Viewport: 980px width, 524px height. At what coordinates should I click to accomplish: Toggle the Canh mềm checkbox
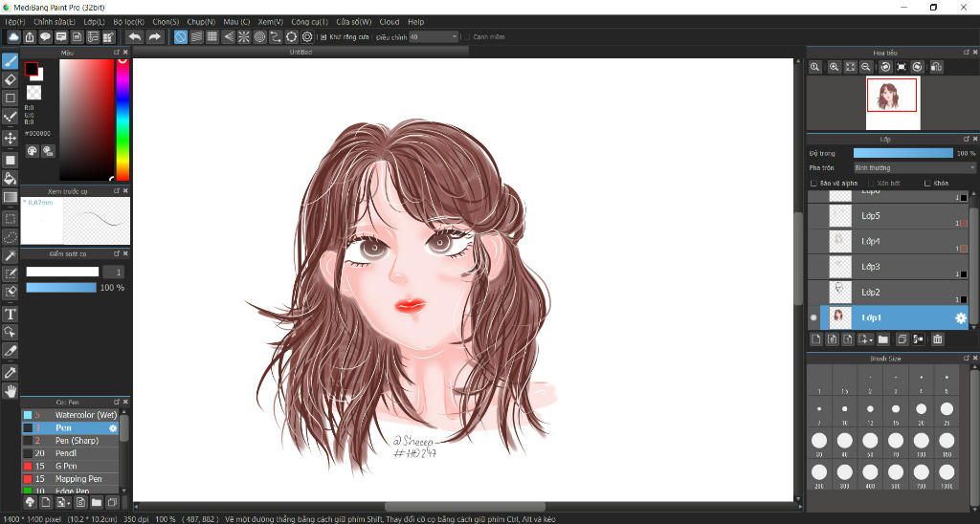467,37
